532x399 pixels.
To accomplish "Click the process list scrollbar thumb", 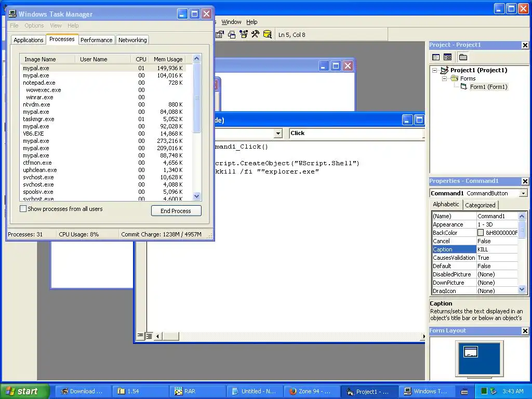I will pyautogui.click(x=196, y=98).
